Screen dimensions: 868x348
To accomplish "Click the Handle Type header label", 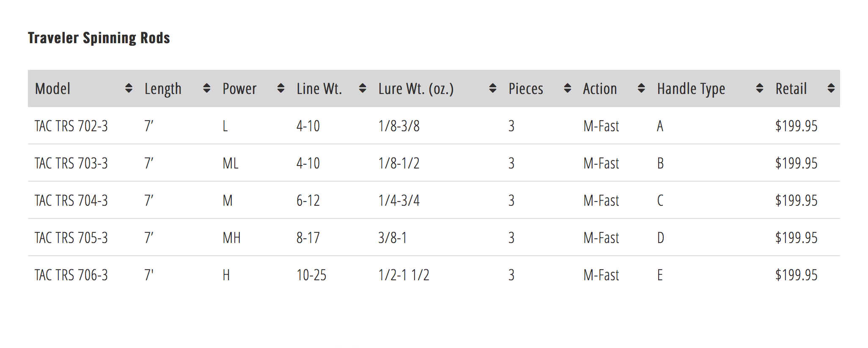I will pyautogui.click(x=691, y=89).
